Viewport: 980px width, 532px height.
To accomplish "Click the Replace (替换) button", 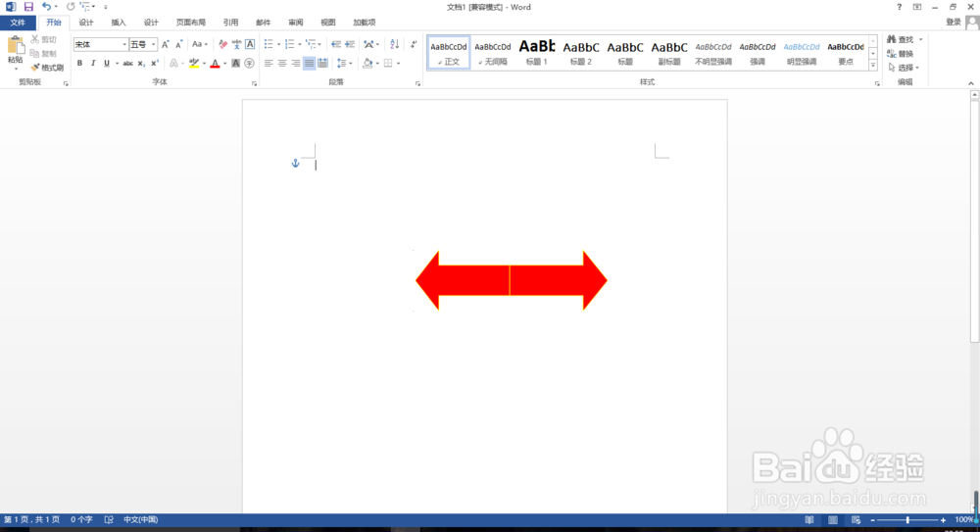I will pos(901,54).
